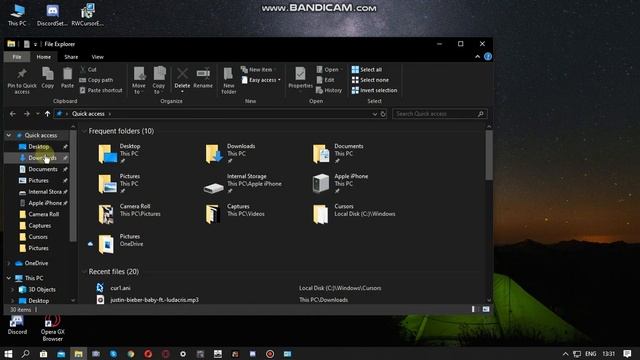The height and width of the screenshot is (360, 640).
Task: Create a New folder from ribbon
Action: (x=229, y=80)
